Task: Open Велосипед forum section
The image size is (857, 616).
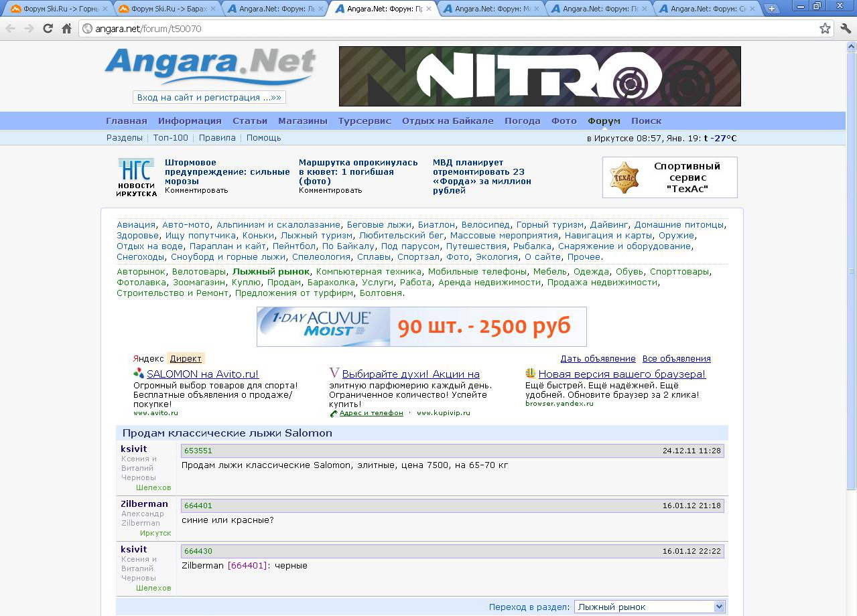Action: click(x=486, y=225)
